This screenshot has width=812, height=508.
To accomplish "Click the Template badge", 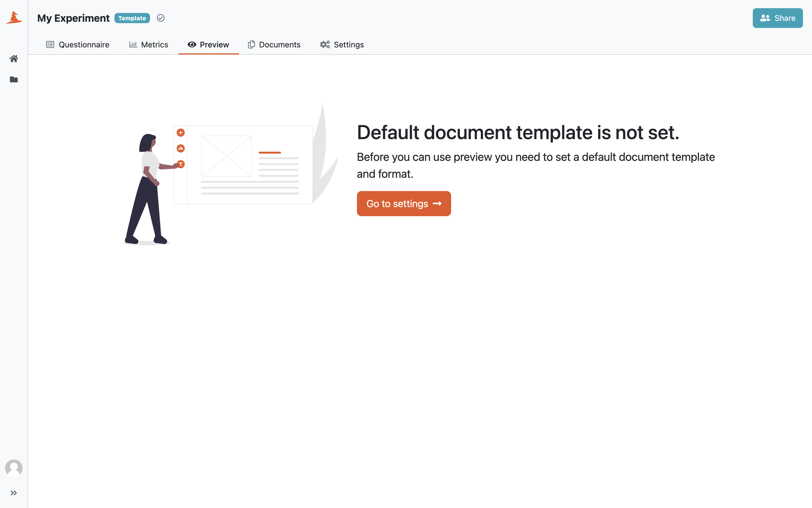I will coord(132,18).
